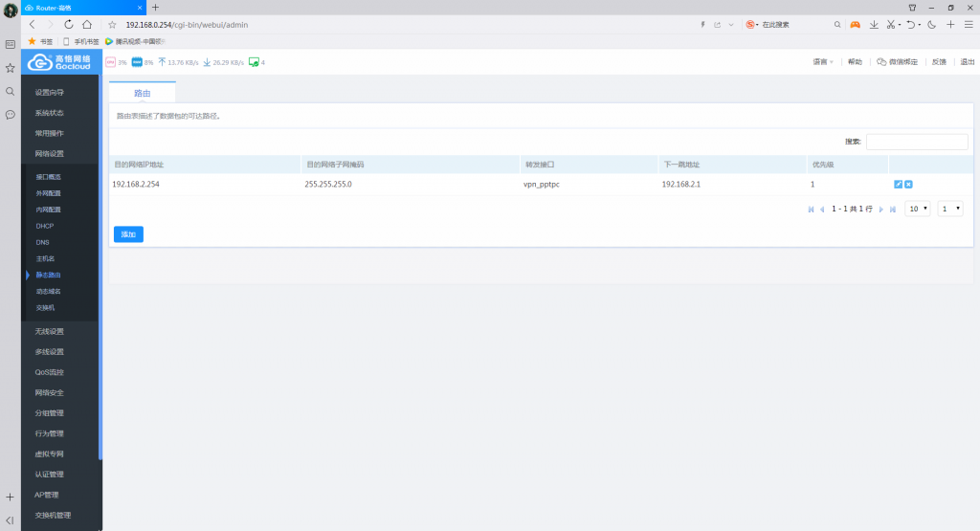Open a new browser tab plus button

click(x=156, y=8)
